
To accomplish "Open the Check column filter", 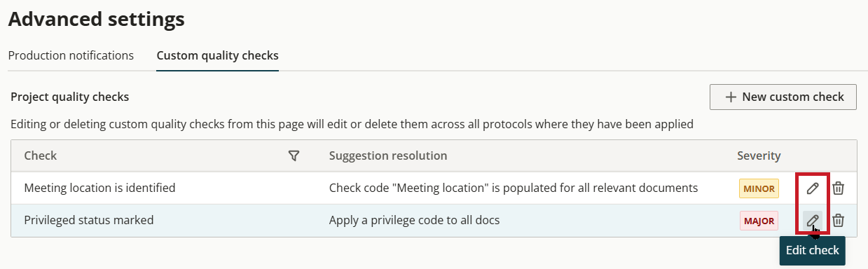I will [294, 156].
